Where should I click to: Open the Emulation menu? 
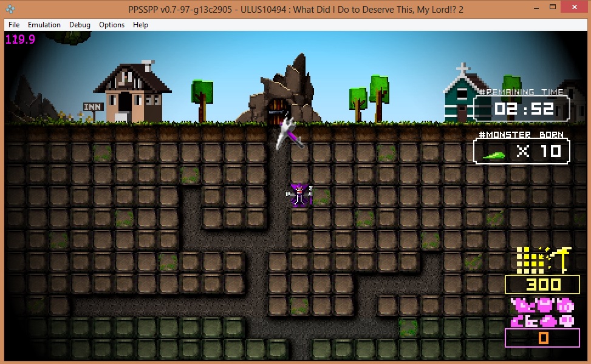point(44,25)
